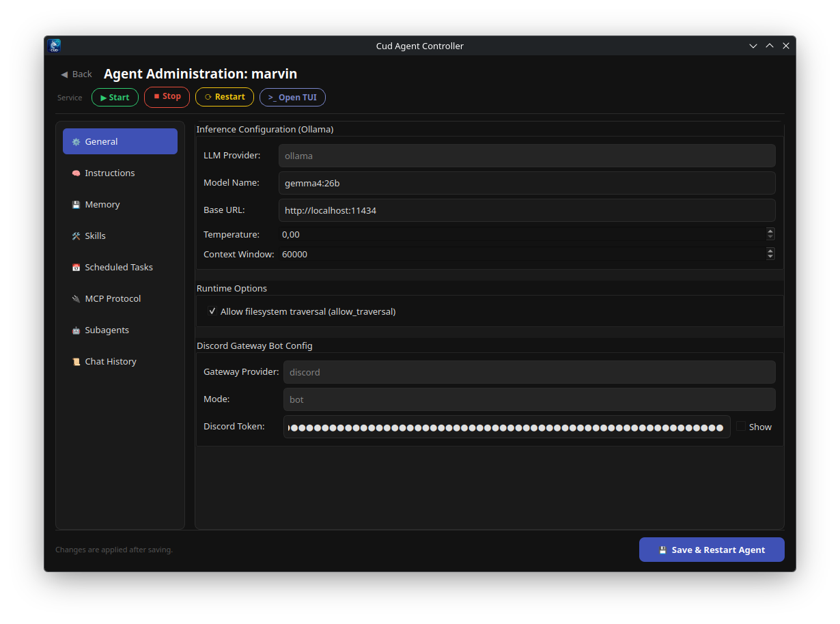Image resolution: width=840 pixels, height=624 pixels.
Task: Click the Gateway Provider field
Action: coord(529,372)
